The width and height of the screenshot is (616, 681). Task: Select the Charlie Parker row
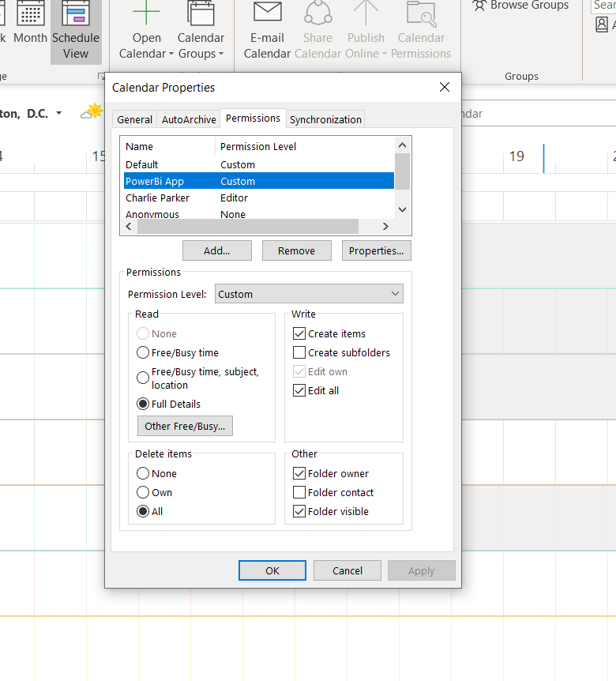point(259,198)
